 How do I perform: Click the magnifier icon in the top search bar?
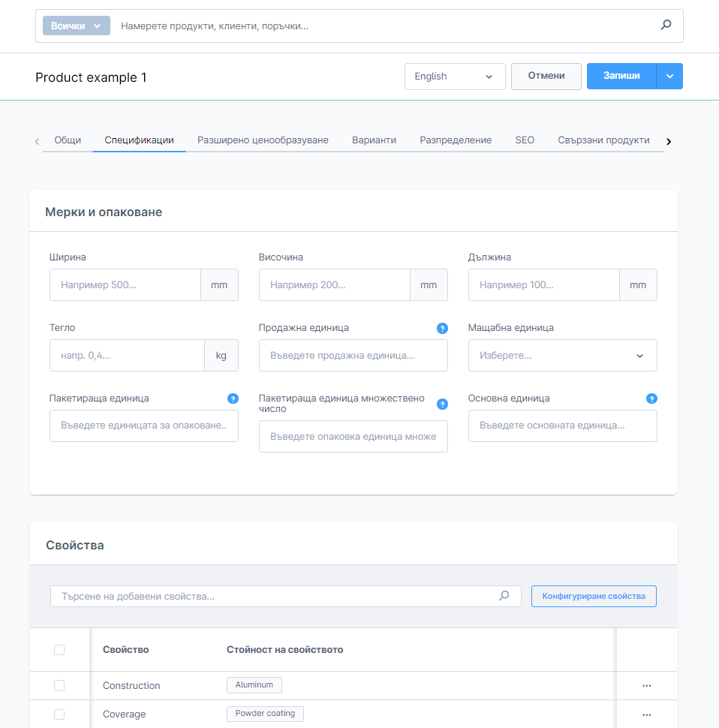click(666, 26)
